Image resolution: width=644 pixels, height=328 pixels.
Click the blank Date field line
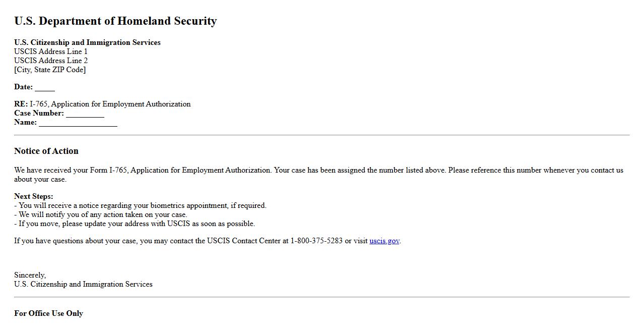(x=44, y=87)
